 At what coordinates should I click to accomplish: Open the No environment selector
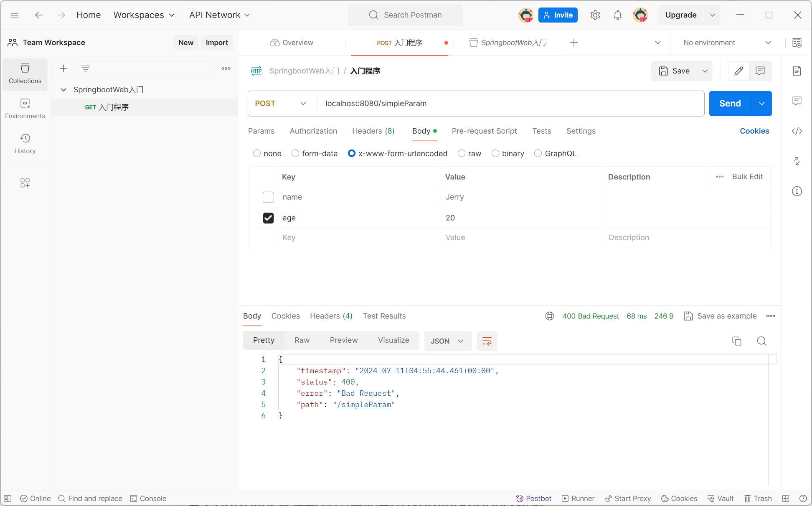(727, 43)
